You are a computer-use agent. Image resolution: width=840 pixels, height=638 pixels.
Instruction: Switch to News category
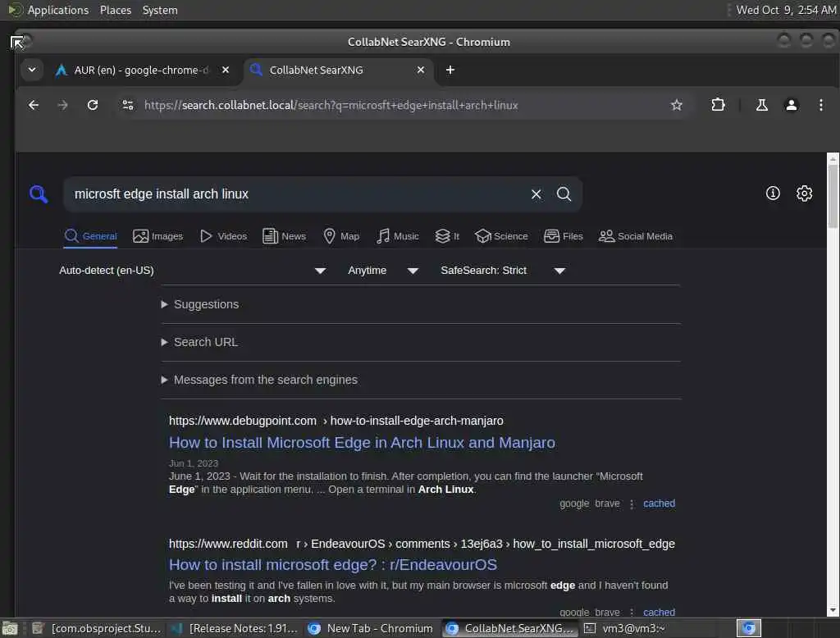point(284,236)
